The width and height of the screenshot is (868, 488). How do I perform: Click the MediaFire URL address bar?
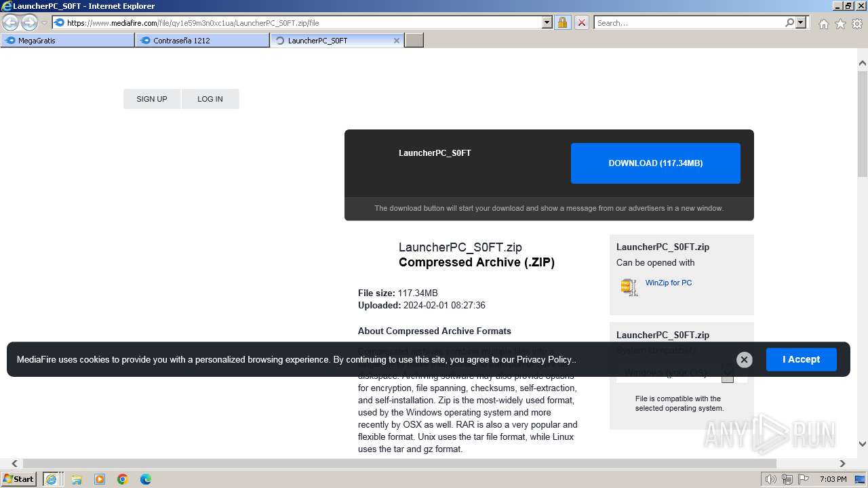click(297, 22)
